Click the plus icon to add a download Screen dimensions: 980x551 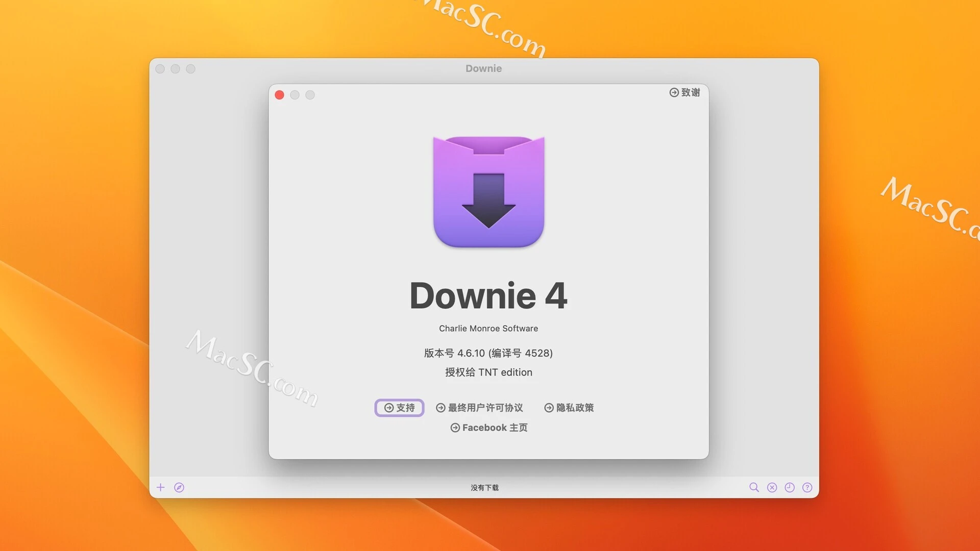tap(160, 487)
